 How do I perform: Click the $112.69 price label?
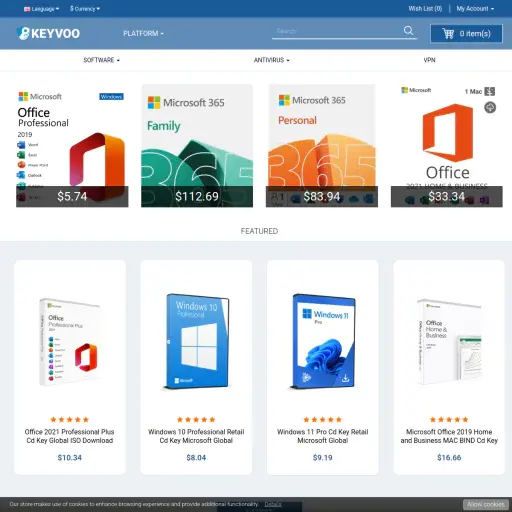(197, 196)
